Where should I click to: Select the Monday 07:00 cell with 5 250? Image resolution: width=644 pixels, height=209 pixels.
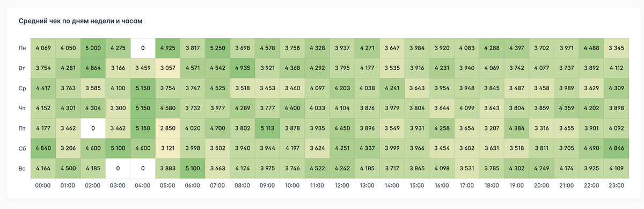(x=217, y=48)
